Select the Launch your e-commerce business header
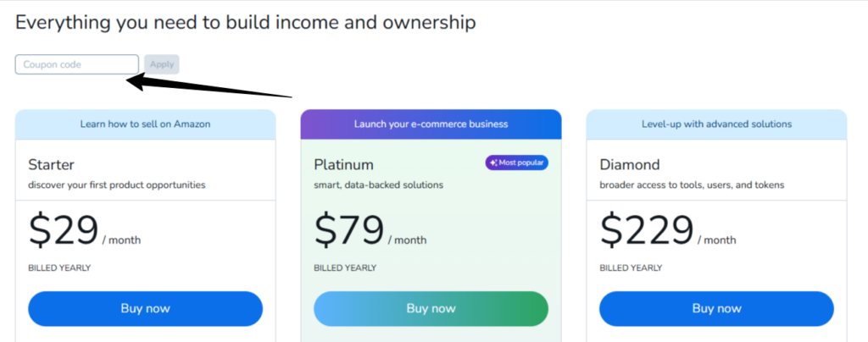The image size is (868, 342). (x=431, y=124)
